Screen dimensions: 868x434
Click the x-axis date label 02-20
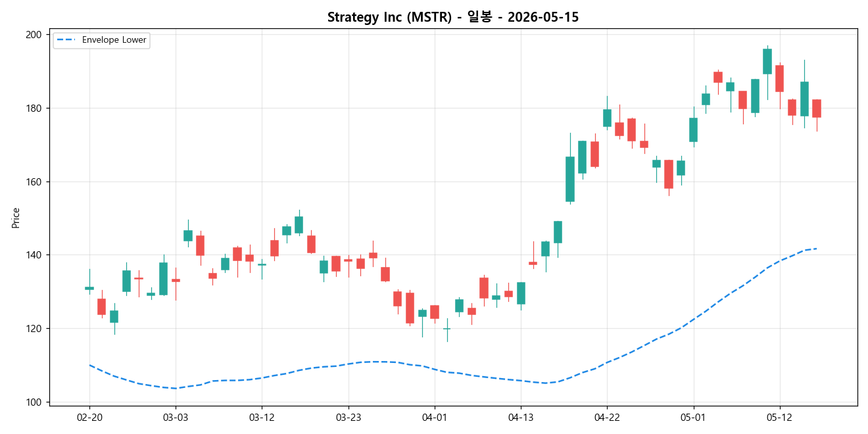pos(89,418)
